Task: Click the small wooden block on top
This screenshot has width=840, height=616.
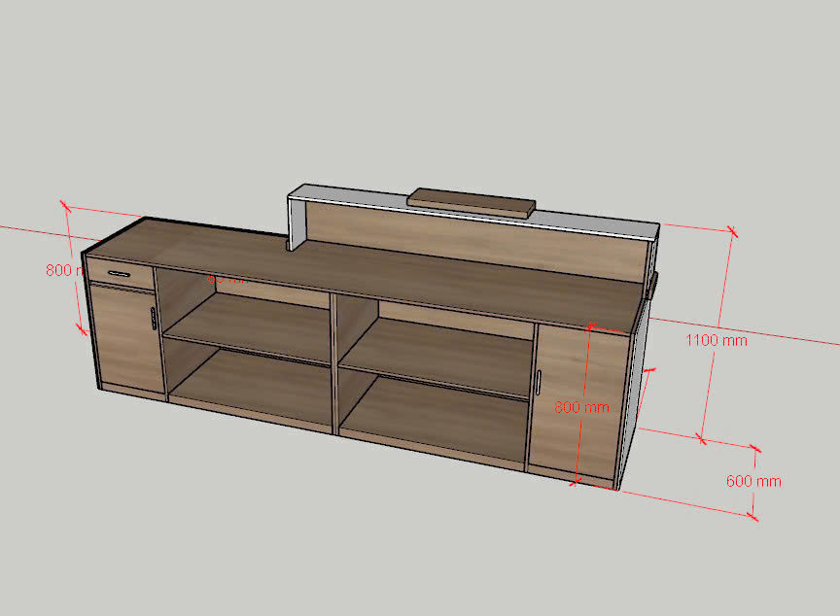Action: (472, 201)
